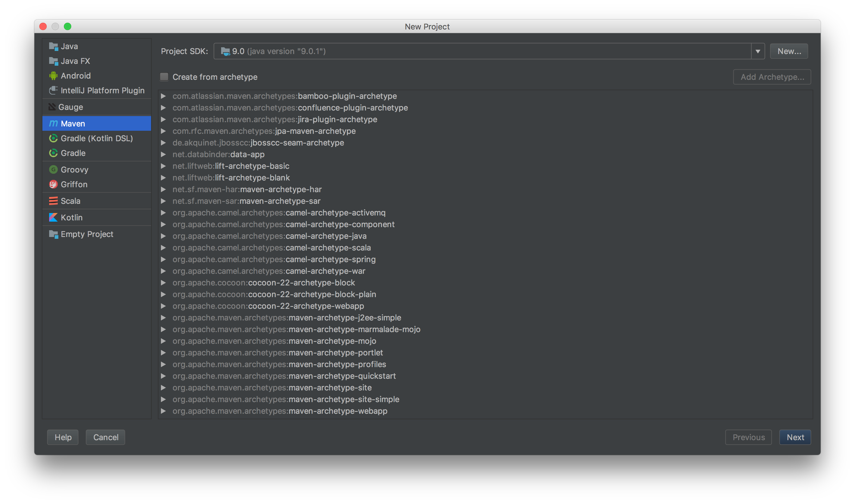The width and height of the screenshot is (855, 504).
Task: Choose Empty Project option
Action: (x=87, y=234)
